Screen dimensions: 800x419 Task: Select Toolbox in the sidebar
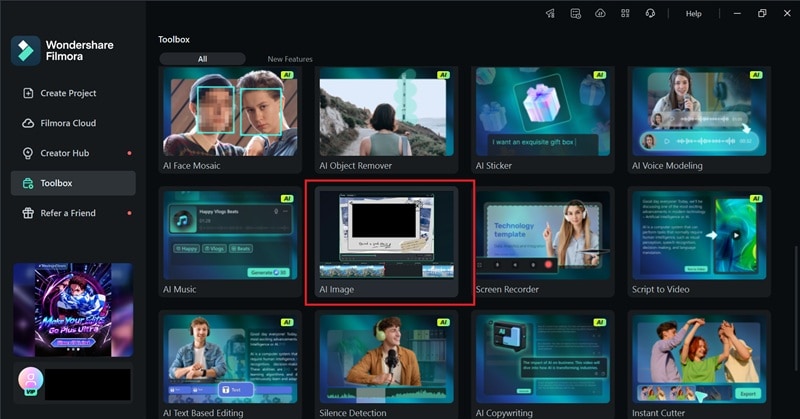(x=73, y=183)
